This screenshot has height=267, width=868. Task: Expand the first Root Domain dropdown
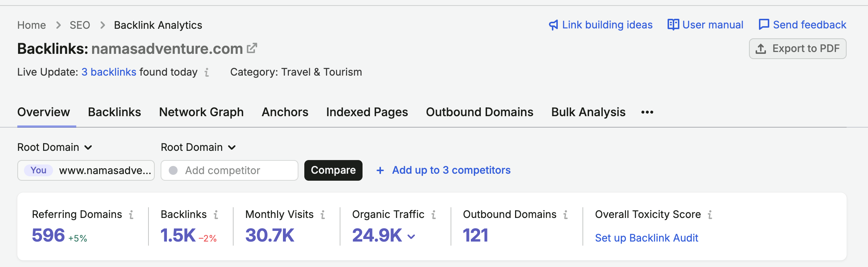click(55, 148)
